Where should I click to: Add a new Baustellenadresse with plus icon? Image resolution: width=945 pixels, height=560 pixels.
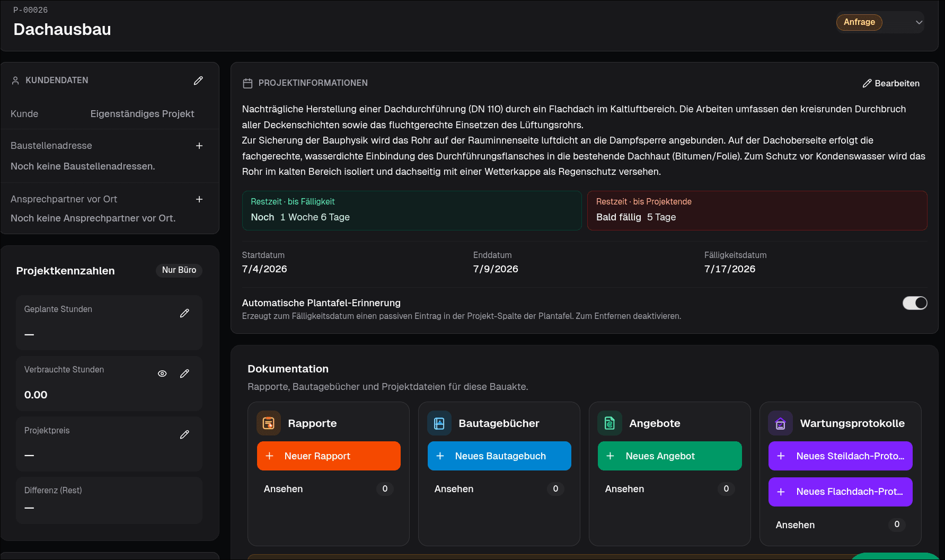(199, 146)
